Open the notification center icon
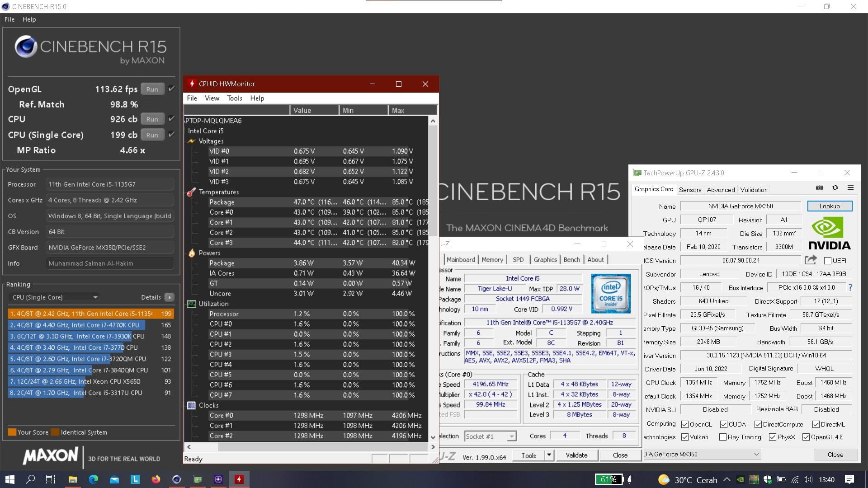This screenshot has height=488, width=868. (x=849, y=480)
